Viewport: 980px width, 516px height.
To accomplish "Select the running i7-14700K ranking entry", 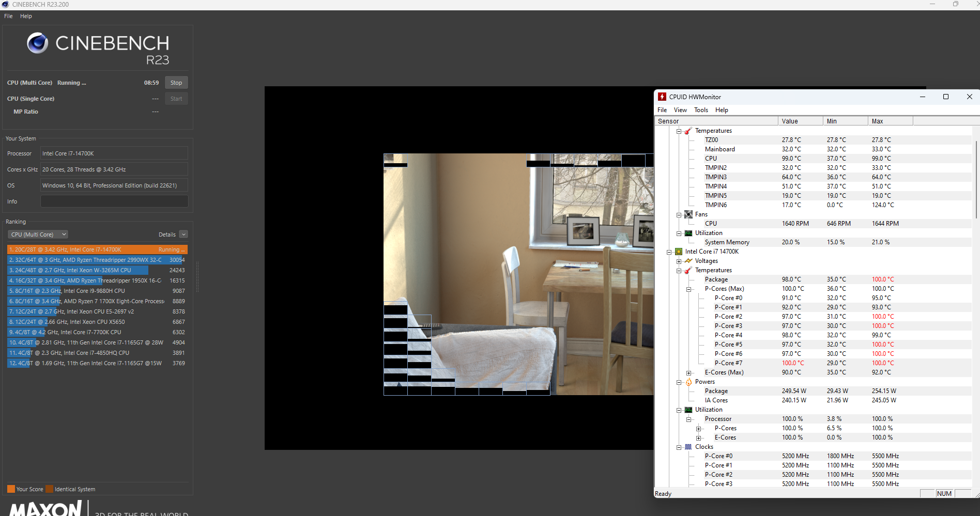I will point(97,249).
